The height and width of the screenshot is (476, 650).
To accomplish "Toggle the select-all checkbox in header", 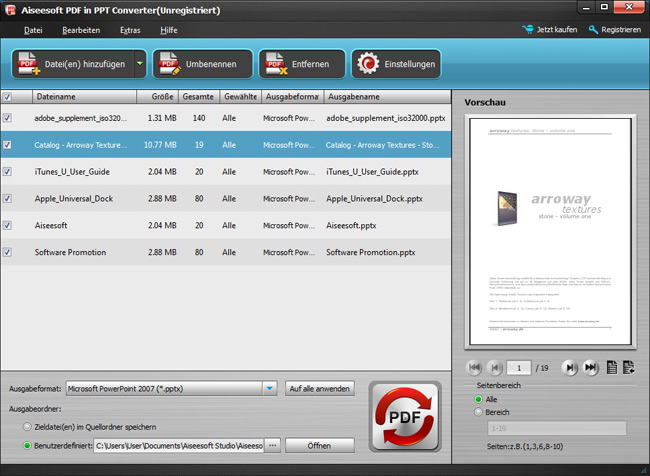I will click(x=7, y=97).
